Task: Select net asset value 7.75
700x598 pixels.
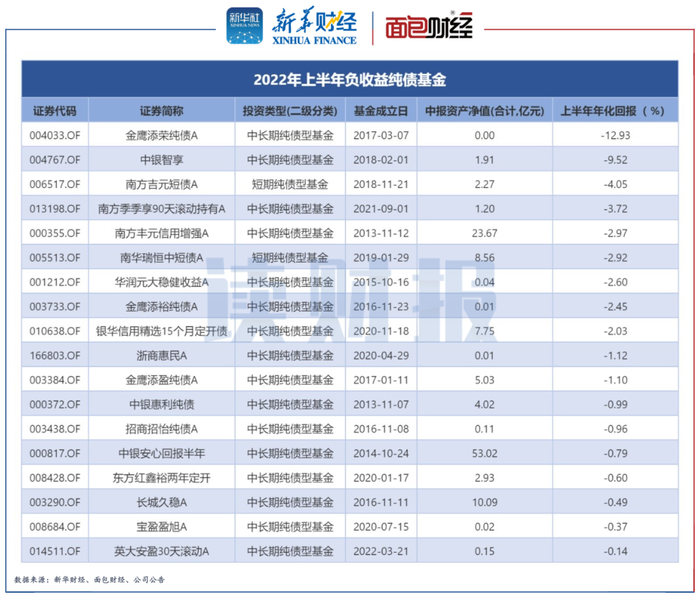Action: tap(484, 331)
